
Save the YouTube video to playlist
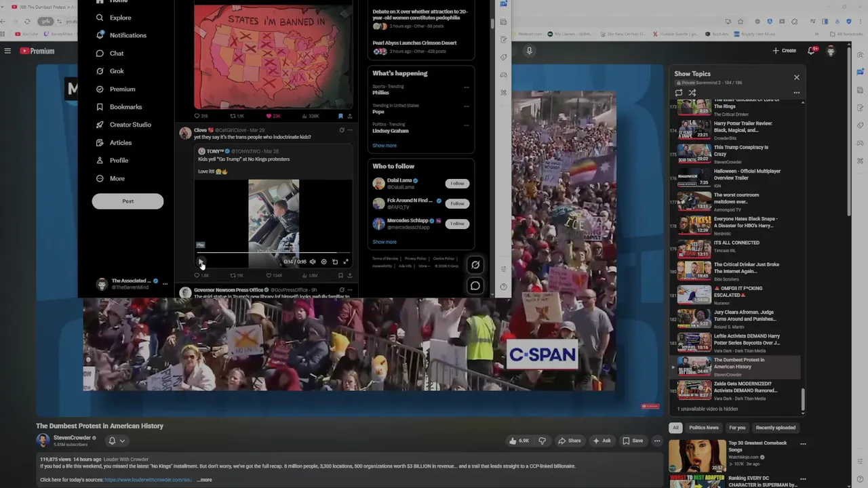[633, 441]
